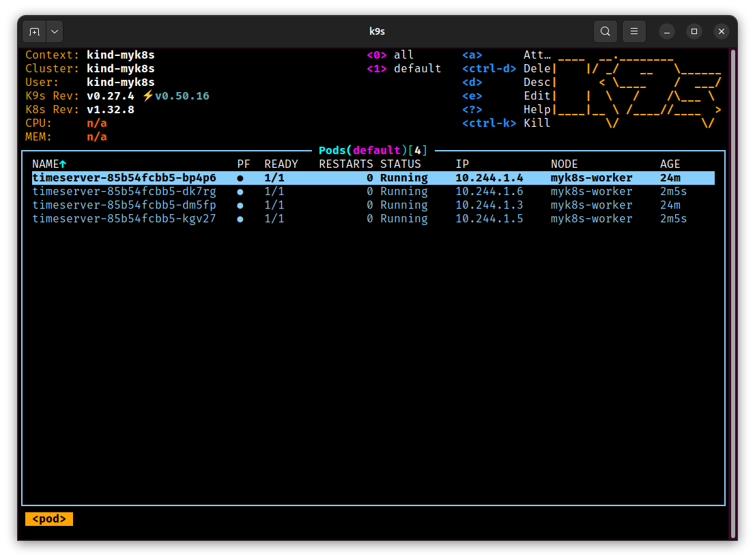Click the <ctrl-d> Delete shortcut hint
755x560 pixels.
[506, 69]
